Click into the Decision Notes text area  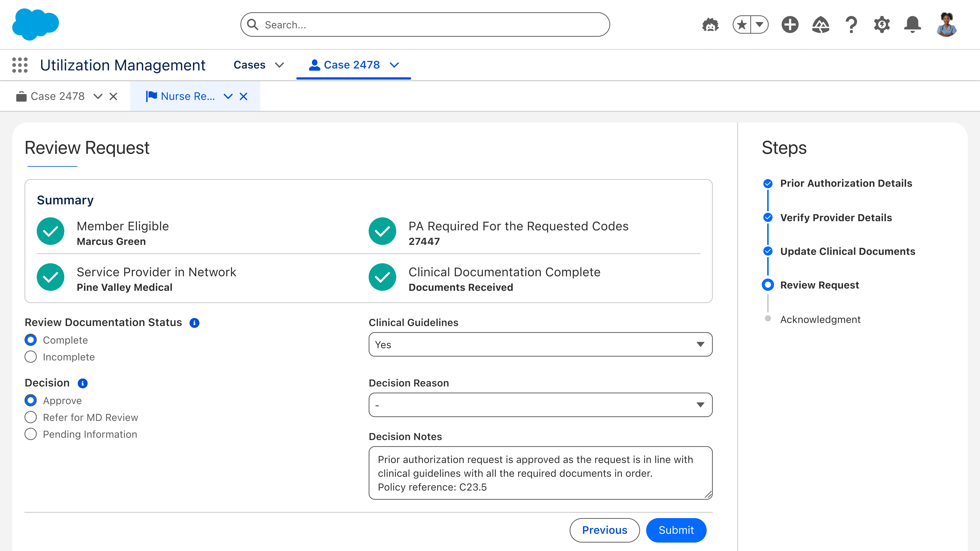(x=540, y=473)
